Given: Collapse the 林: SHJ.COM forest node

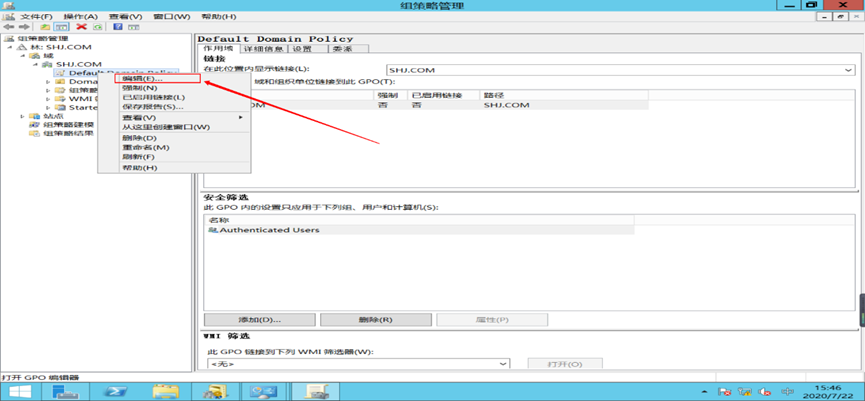Looking at the screenshot, I should coord(10,47).
